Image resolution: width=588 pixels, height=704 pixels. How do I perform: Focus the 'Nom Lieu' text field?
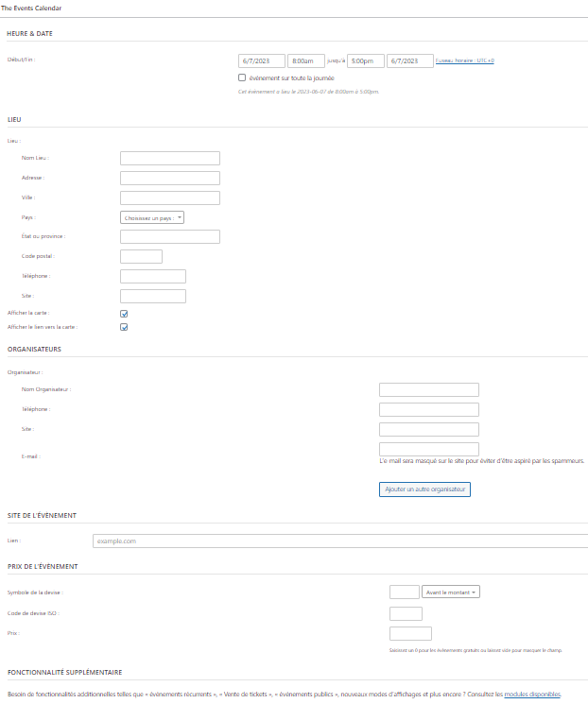(x=170, y=159)
